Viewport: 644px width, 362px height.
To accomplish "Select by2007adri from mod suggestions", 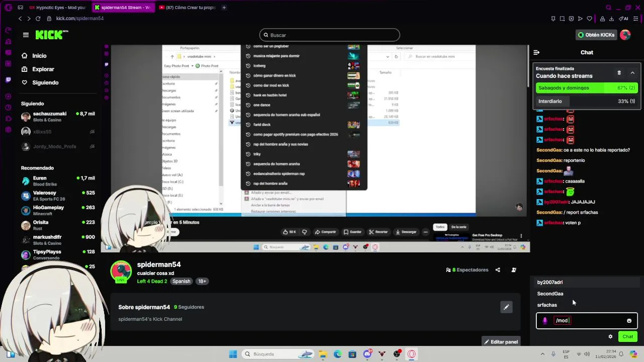I will coord(587,283).
